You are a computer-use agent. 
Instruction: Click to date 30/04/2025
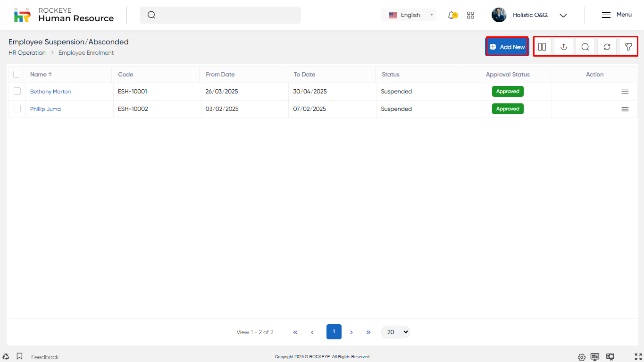pos(310,92)
